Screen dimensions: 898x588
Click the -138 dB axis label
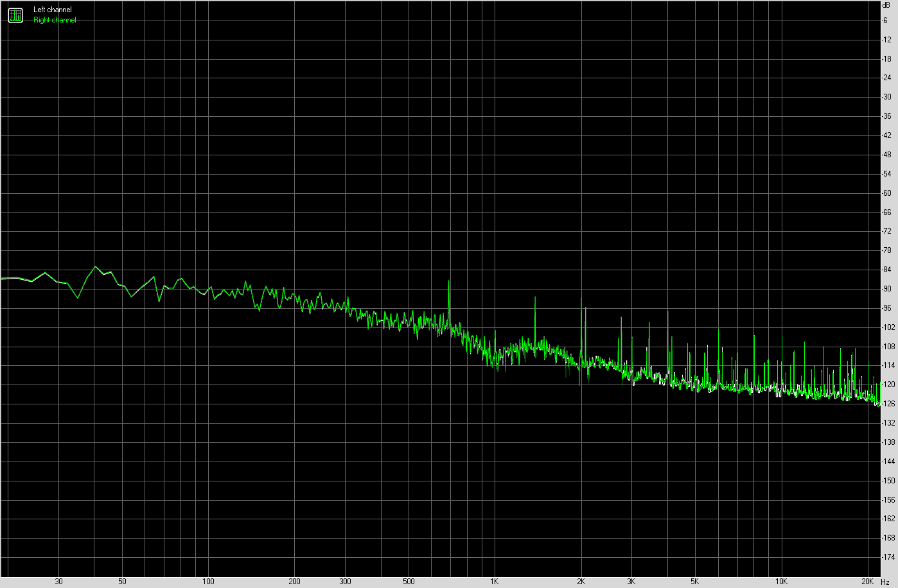tap(888, 442)
